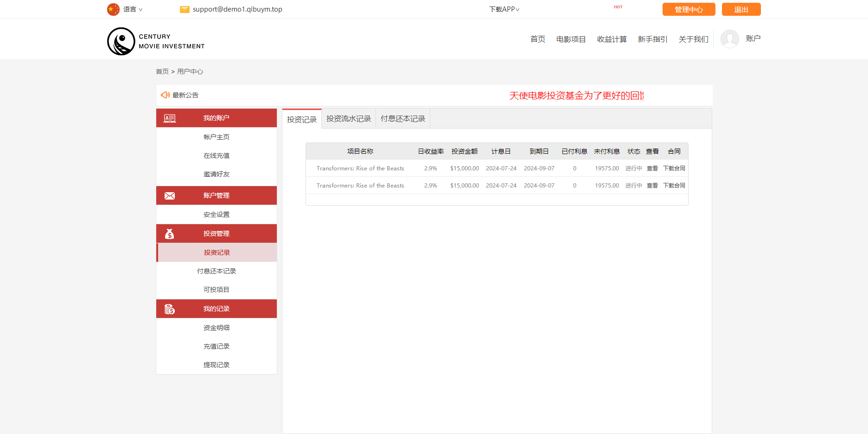Click the 退出 logout button
The image size is (868, 434).
[741, 9]
